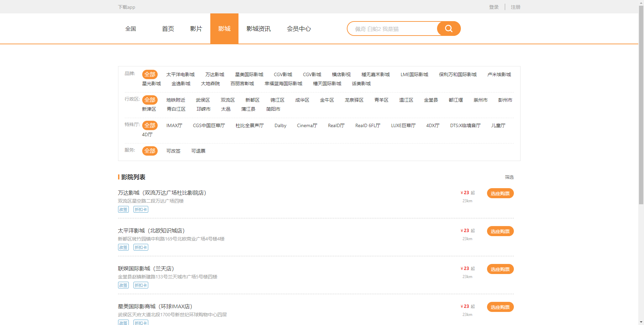Click the 登录 link

point(494,7)
